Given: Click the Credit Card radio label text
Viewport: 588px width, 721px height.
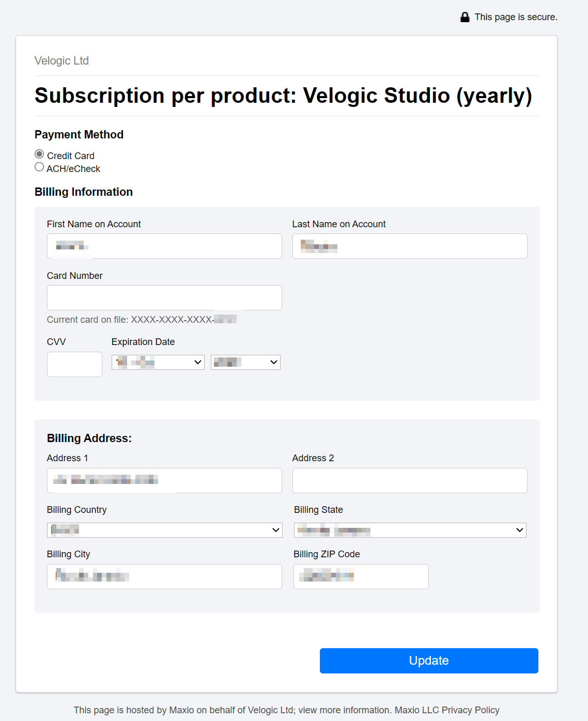Looking at the screenshot, I should click(71, 155).
